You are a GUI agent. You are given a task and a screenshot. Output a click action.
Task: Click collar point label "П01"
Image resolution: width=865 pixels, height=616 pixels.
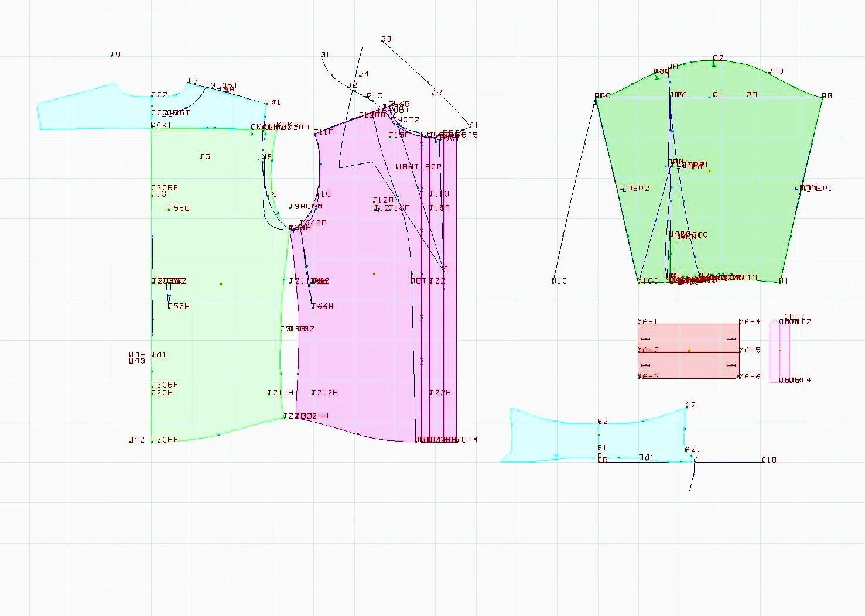coord(647,458)
